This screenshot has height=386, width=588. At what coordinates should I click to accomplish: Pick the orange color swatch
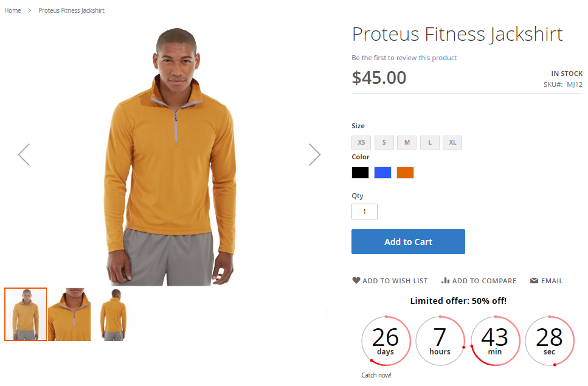tap(405, 173)
